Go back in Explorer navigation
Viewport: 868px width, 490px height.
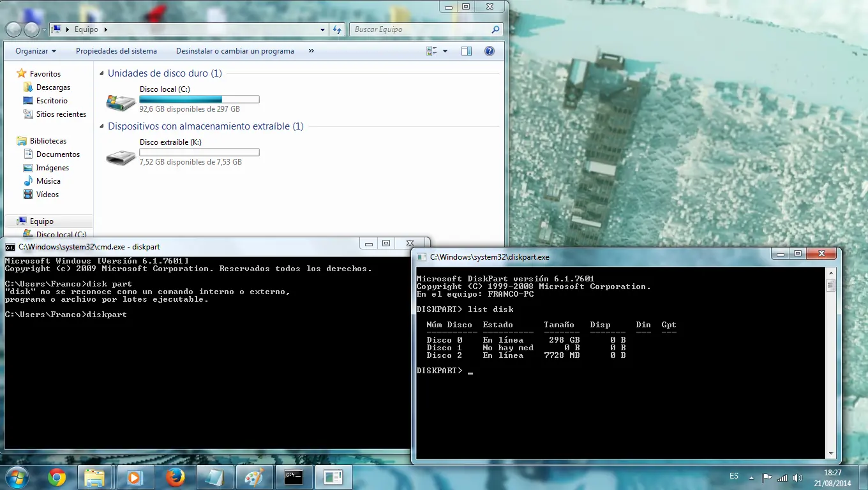pyautogui.click(x=13, y=29)
